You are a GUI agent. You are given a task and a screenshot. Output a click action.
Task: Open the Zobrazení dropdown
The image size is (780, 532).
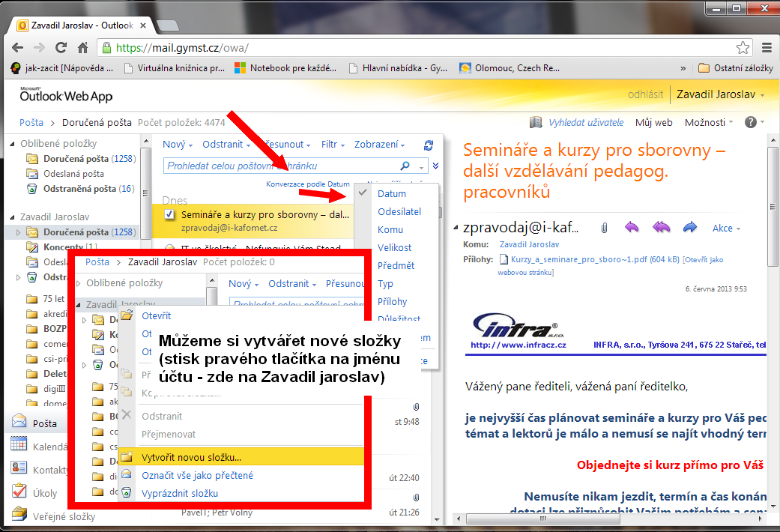[380, 145]
